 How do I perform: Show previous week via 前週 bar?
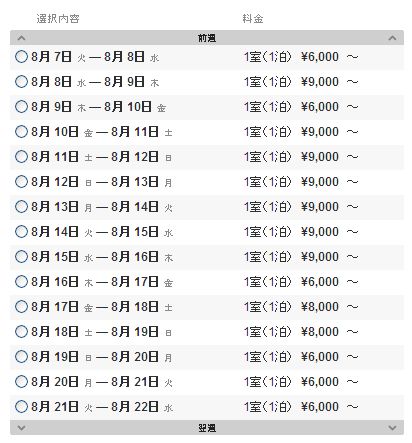pyautogui.click(x=207, y=38)
